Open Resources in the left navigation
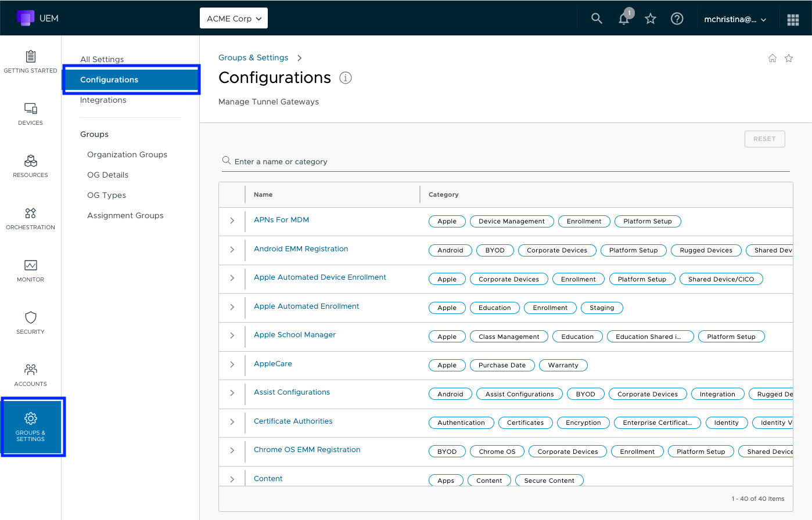Image resolution: width=812 pixels, height=520 pixels. point(30,166)
